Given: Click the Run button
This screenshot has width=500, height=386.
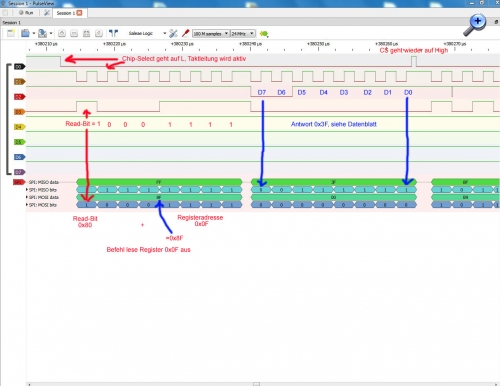Looking at the screenshot, I should pyautogui.click(x=26, y=13).
